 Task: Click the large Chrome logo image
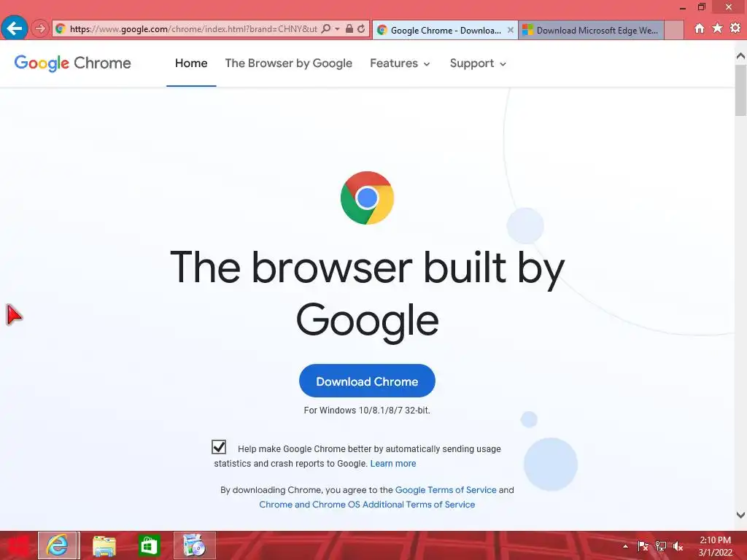tap(367, 198)
